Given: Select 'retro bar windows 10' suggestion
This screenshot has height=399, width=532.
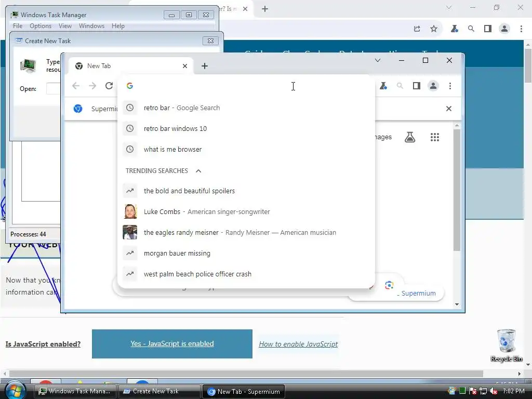Looking at the screenshot, I should pyautogui.click(x=246, y=129).
